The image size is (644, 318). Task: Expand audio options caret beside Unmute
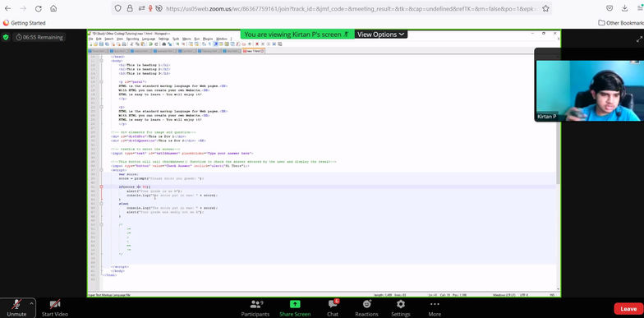click(31, 304)
